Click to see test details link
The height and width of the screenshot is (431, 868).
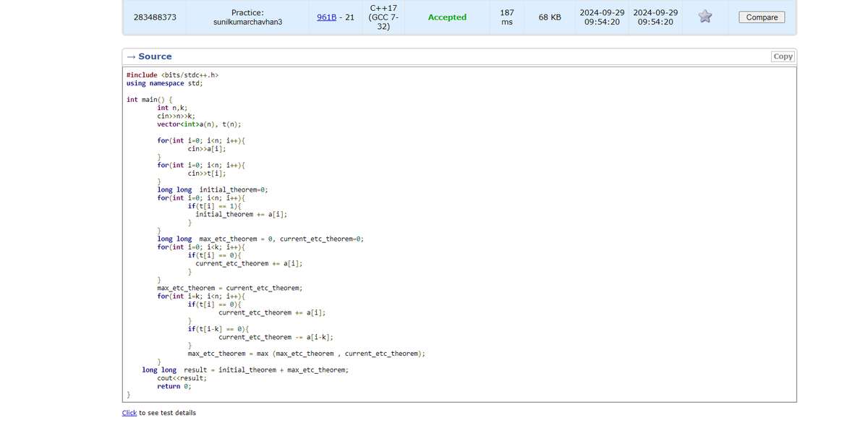pyautogui.click(x=129, y=413)
